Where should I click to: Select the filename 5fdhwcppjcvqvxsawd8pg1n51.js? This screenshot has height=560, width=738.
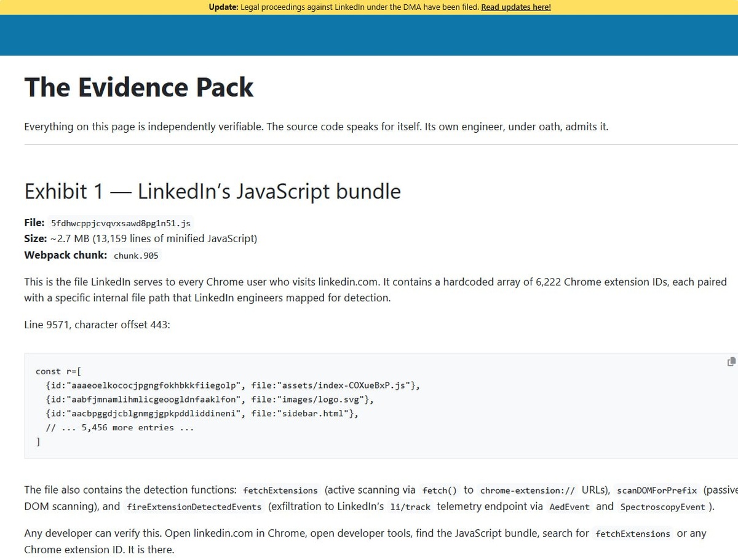pos(121,223)
